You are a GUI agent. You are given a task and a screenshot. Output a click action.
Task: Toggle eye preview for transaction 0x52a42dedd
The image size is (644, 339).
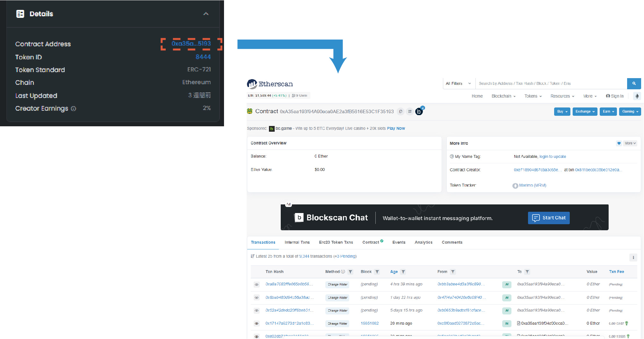pos(257,310)
